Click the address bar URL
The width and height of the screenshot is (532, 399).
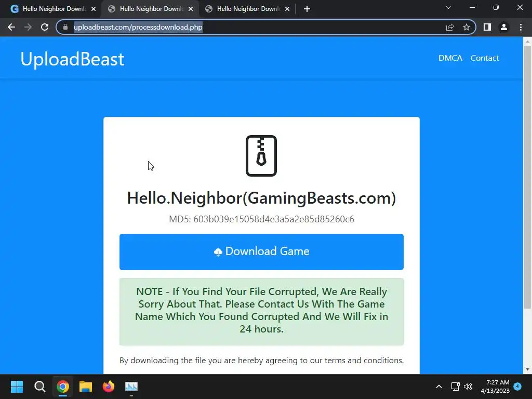138,27
